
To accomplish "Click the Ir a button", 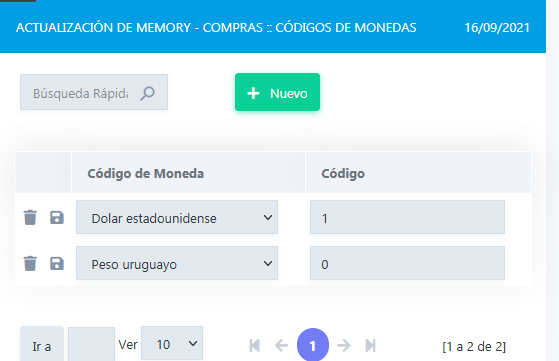I will coord(42,346).
